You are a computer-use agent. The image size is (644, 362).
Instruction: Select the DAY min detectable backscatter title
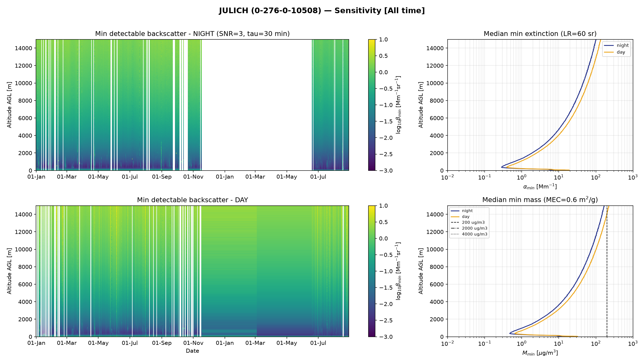[192, 200]
